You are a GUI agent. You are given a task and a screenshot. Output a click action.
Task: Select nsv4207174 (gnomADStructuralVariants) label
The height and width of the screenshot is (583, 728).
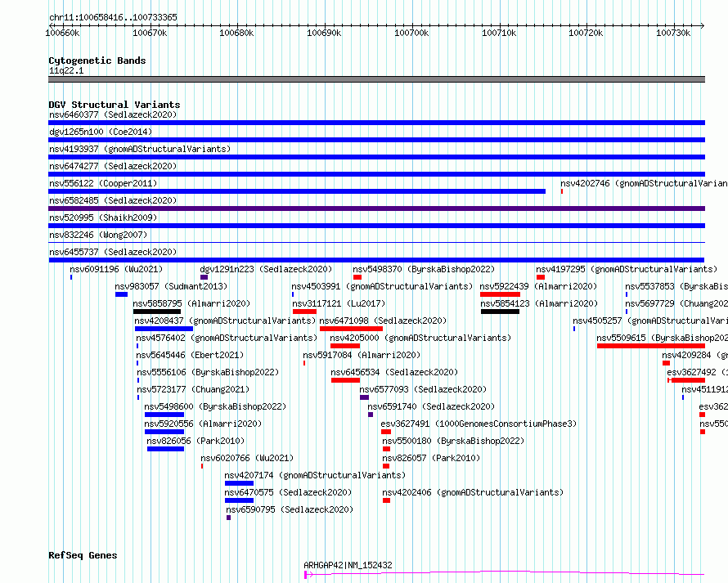315,475
